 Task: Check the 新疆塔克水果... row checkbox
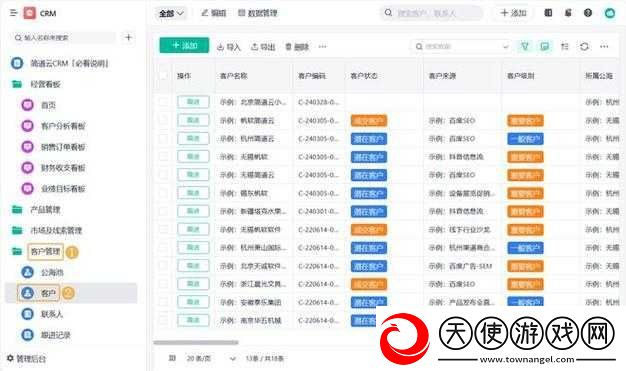163,211
